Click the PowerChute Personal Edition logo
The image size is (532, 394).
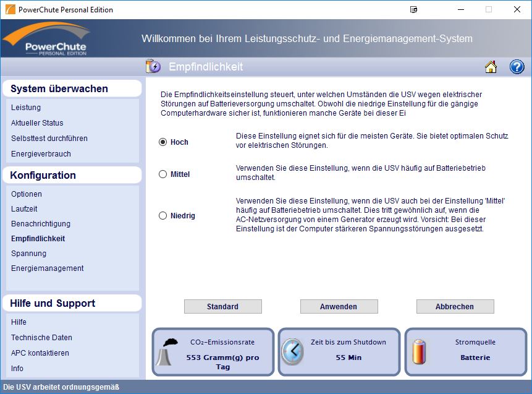[46, 40]
